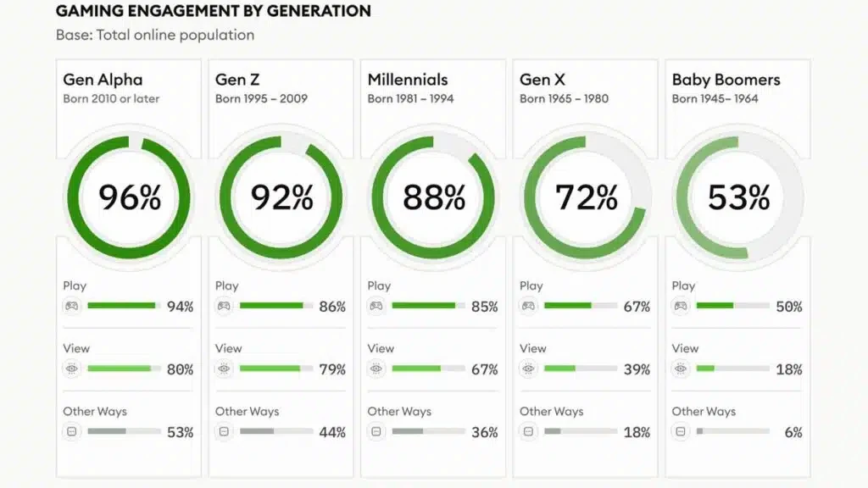This screenshot has width=868, height=488.
Task: Click the Baby Boomers Other Ways icon
Action: (x=681, y=431)
